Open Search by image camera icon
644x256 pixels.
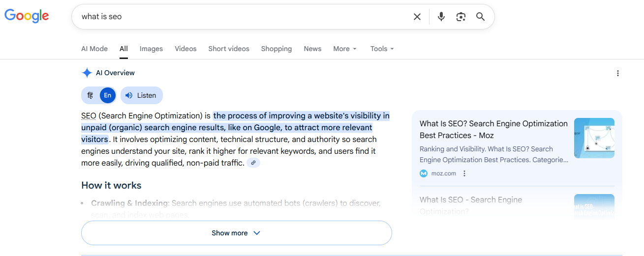click(x=461, y=17)
